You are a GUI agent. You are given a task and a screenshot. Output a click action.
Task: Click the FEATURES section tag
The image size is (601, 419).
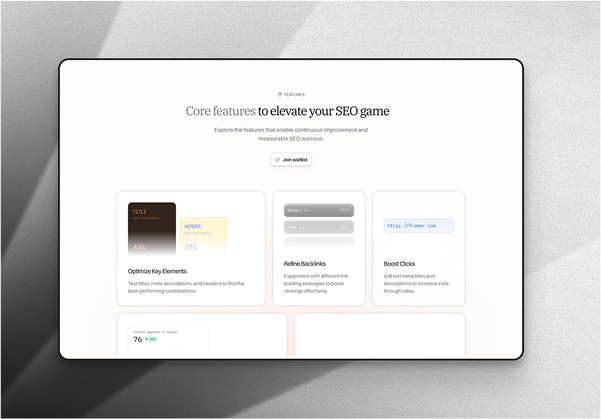pos(291,95)
